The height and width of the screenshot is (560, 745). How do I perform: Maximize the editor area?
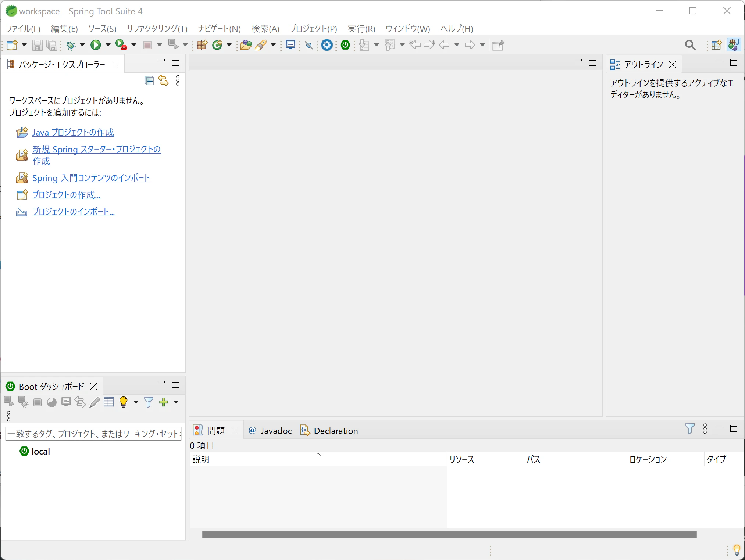[592, 62]
